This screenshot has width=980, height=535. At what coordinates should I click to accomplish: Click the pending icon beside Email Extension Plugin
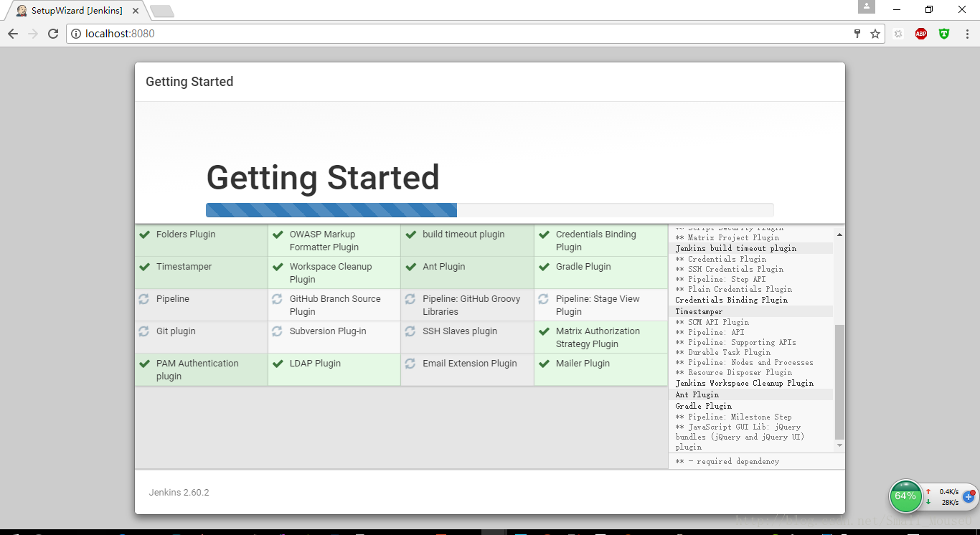pyautogui.click(x=410, y=364)
